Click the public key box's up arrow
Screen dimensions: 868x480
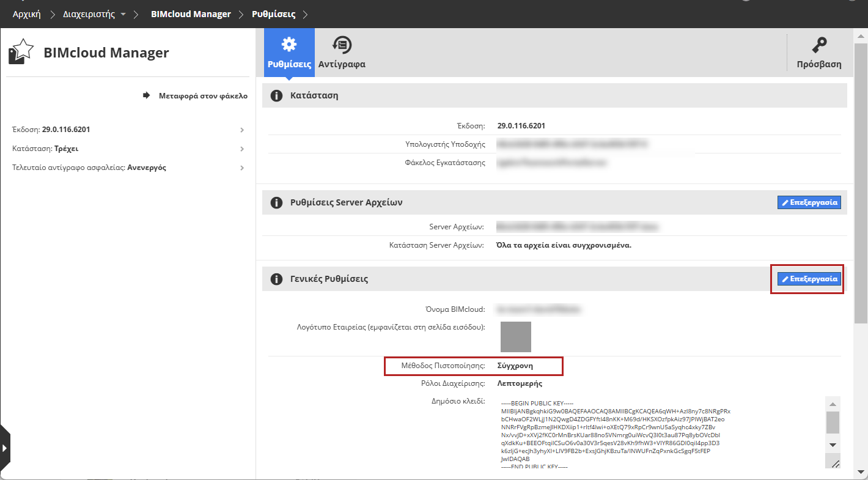833,404
